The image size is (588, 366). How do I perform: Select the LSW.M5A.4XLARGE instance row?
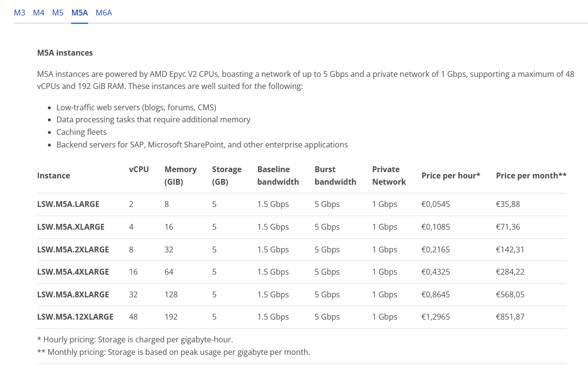[302, 272]
